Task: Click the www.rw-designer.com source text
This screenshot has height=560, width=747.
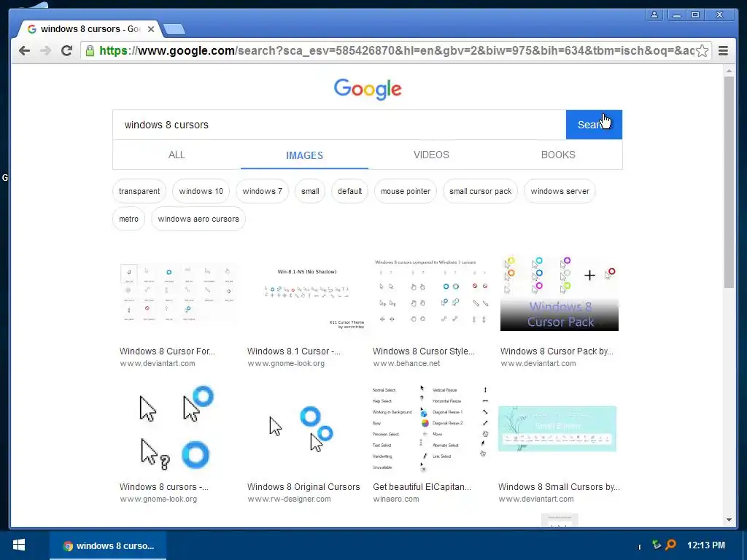Action: point(289,499)
